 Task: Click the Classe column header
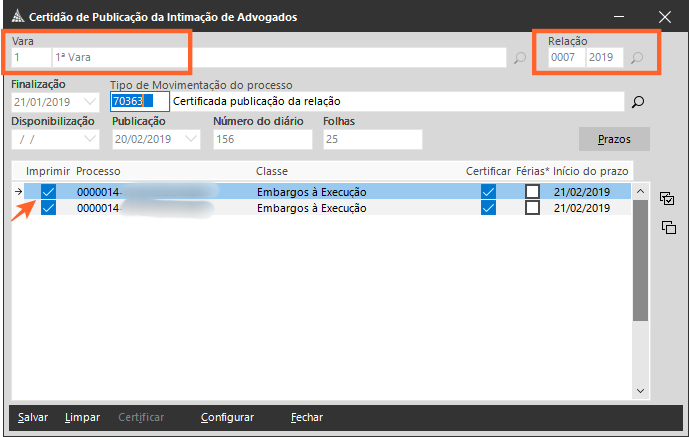click(x=272, y=171)
